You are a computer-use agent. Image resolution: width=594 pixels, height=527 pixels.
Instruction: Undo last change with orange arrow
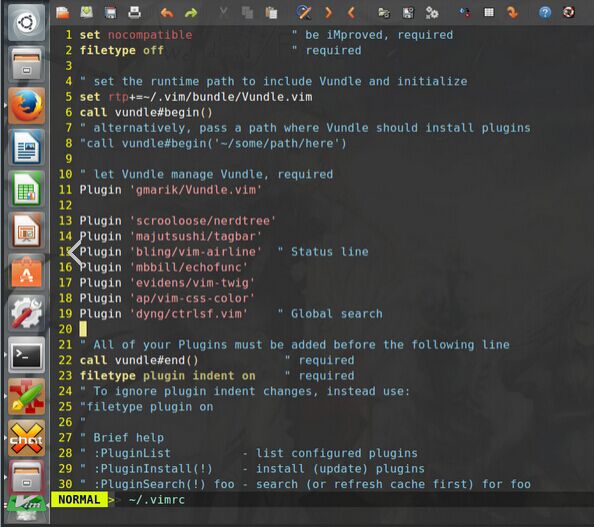coord(167,13)
